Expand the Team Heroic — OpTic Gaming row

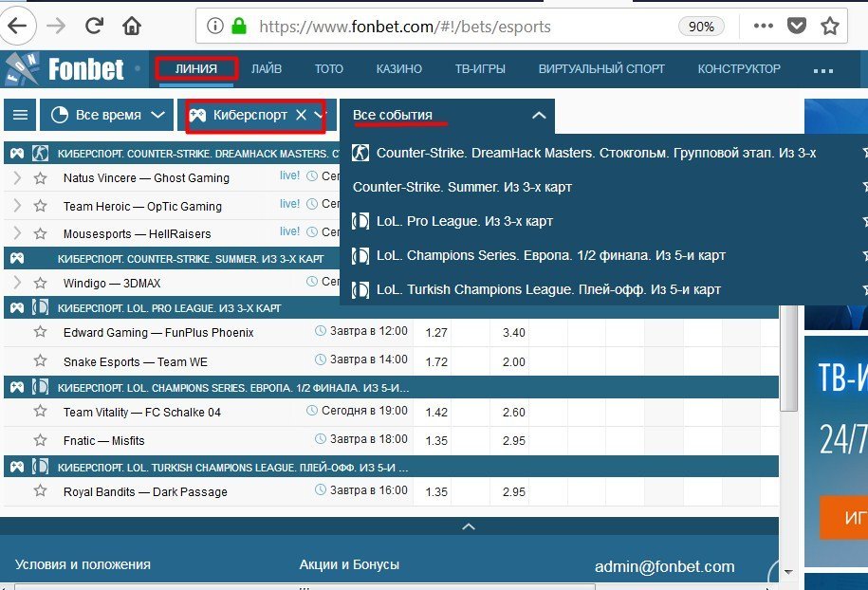coord(17,206)
